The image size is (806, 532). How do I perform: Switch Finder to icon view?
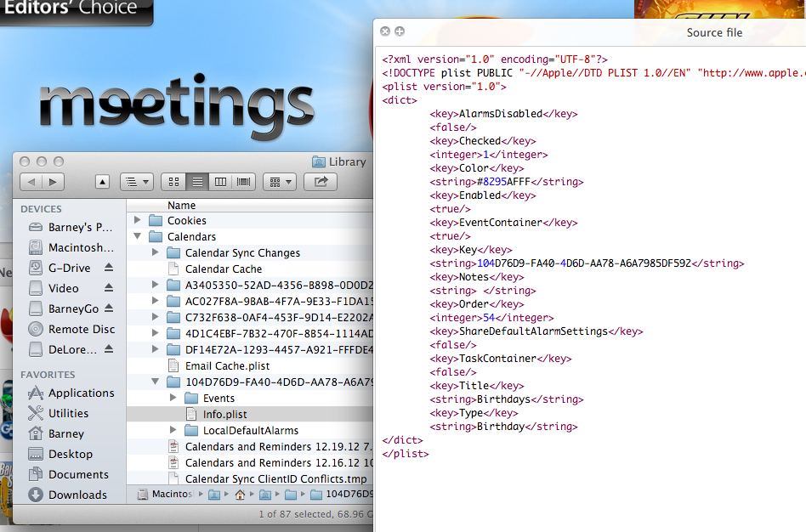[175, 182]
